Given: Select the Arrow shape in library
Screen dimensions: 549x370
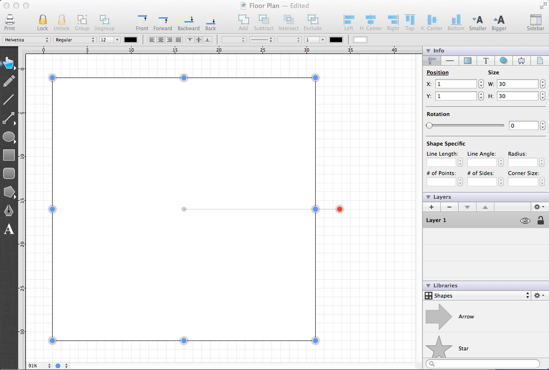Looking at the screenshot, I should [x=486, y=316].
